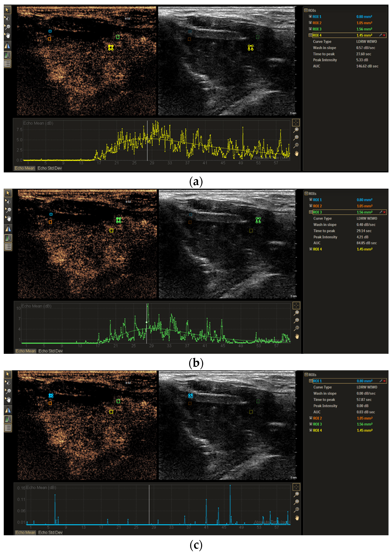Expand ROI 1 in panel (a) list
This screenshot has width=392, height=555.
pos(310,17)
